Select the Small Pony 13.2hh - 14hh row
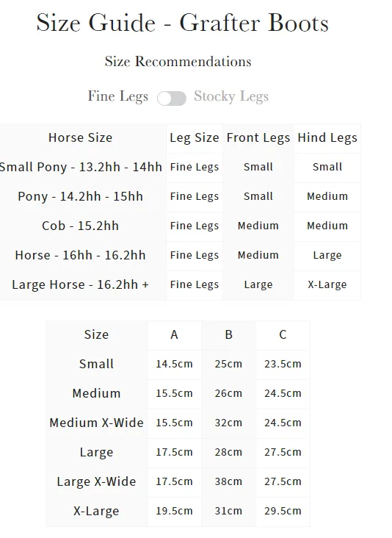The width and height of the screenshot is (392, 538). [181, 167]
